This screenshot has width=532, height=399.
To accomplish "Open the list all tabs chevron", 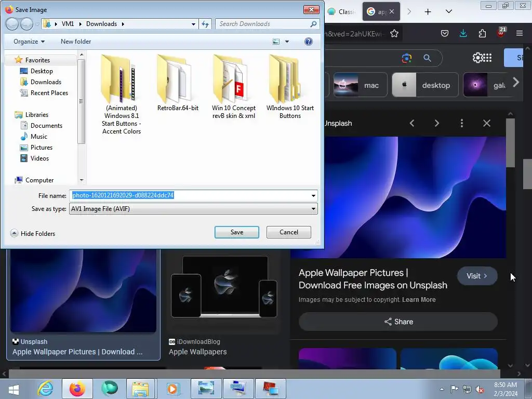I will (x=448, y=11).
